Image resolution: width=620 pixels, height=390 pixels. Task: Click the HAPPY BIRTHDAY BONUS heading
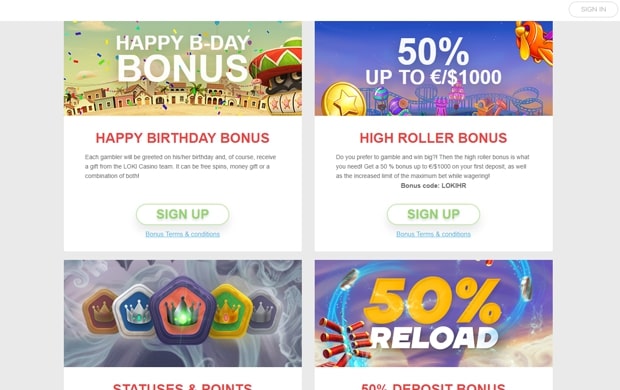point(183,138)
